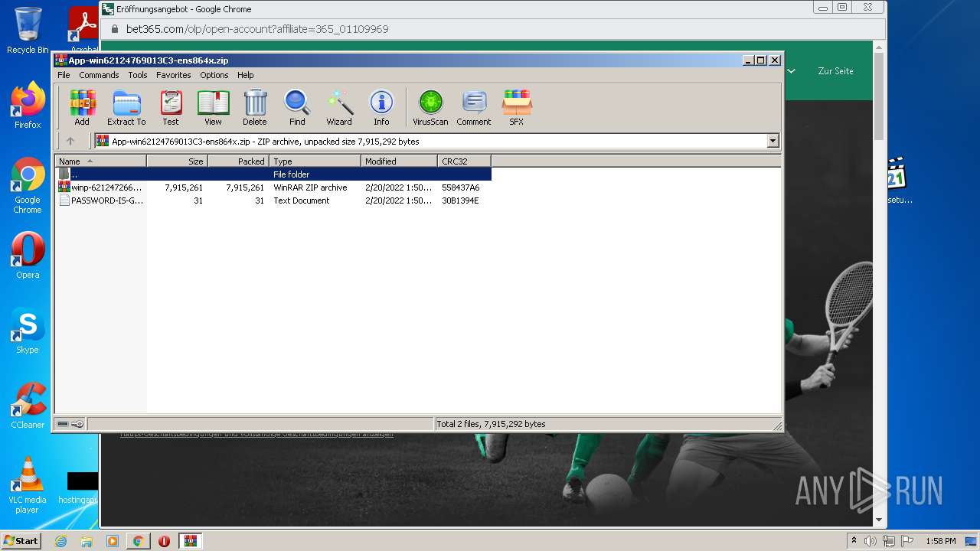Show archive Info
This screenshot has width=980, height=551.
(x=381, y=108)
